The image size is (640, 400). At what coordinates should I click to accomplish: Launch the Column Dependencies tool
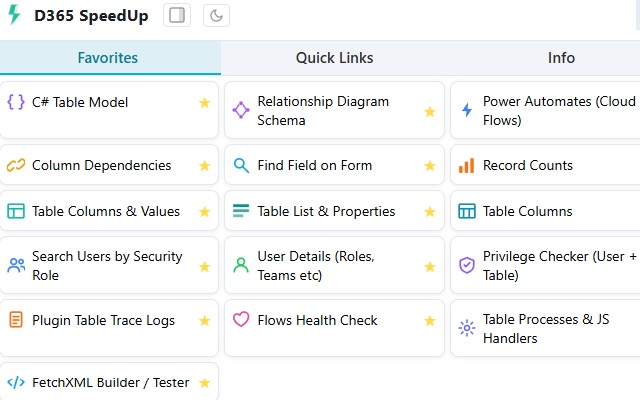[109, 164]
